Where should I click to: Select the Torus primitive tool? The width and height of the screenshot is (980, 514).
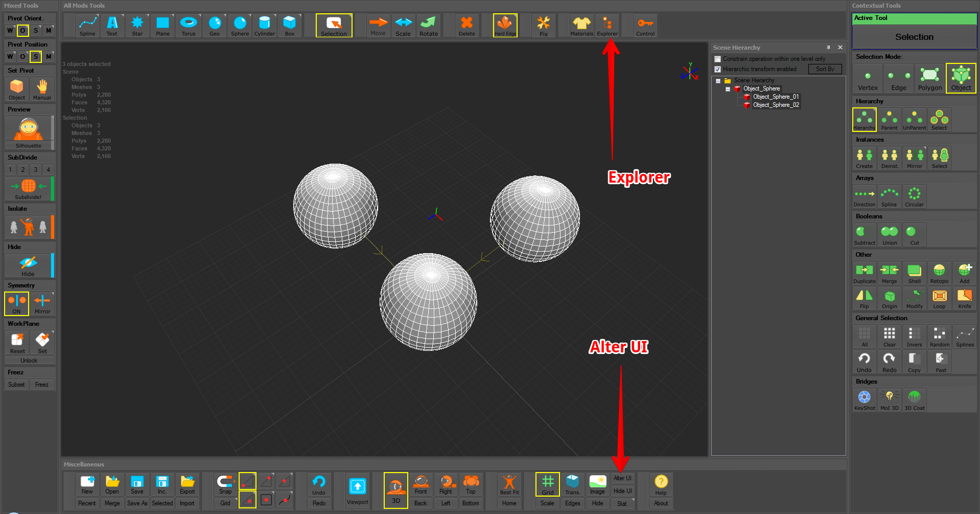[x=189, y=25]
